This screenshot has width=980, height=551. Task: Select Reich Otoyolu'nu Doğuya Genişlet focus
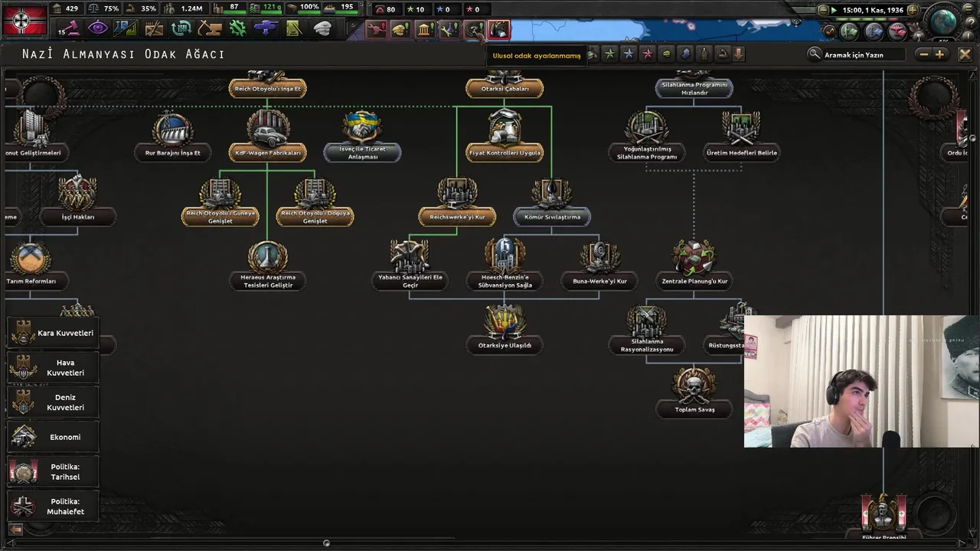[315, 201]
